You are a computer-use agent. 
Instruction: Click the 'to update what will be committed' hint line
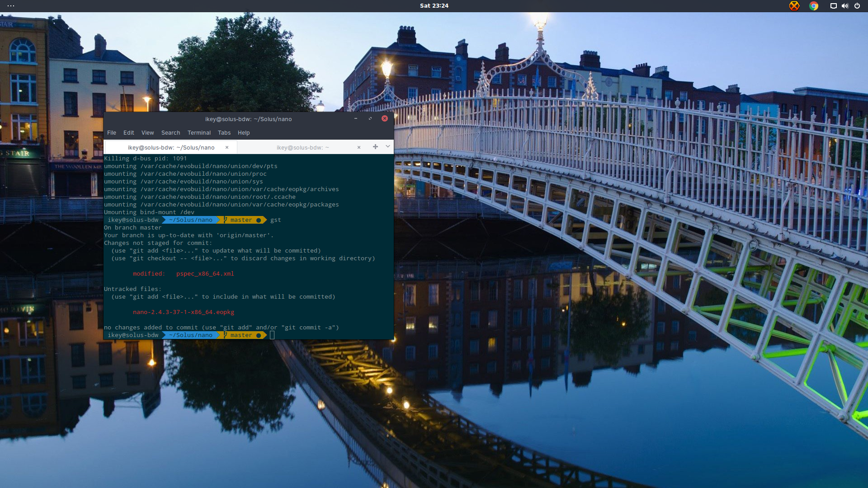[216, 251]
